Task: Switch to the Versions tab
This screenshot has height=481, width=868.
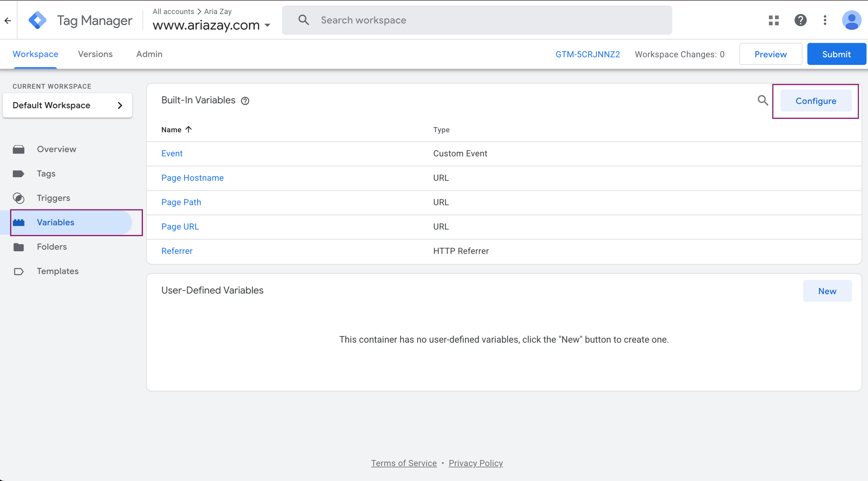Action: 95,54
